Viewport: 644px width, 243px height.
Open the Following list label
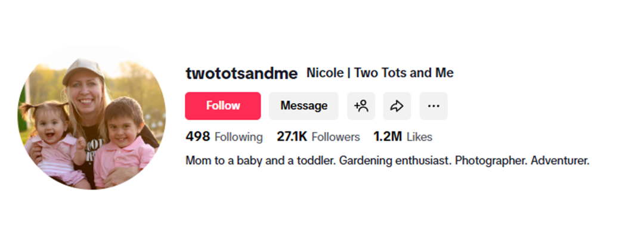click(239, 137)
